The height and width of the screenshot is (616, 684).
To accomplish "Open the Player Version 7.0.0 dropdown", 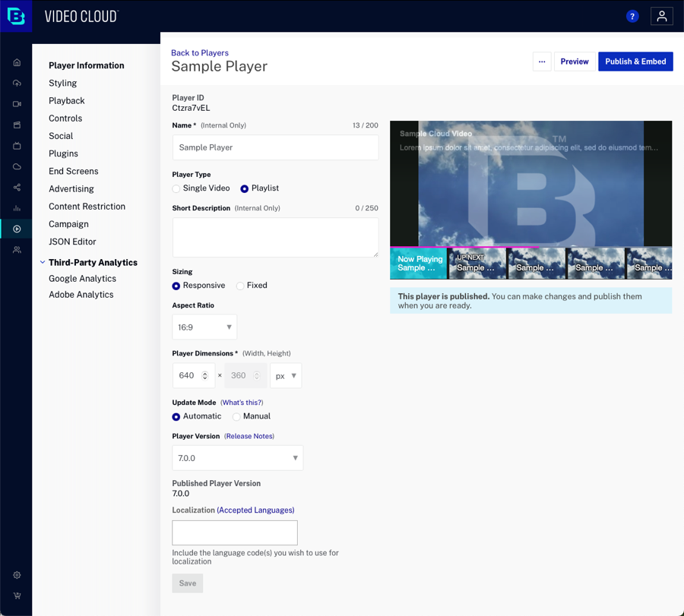I will (237, 458).
